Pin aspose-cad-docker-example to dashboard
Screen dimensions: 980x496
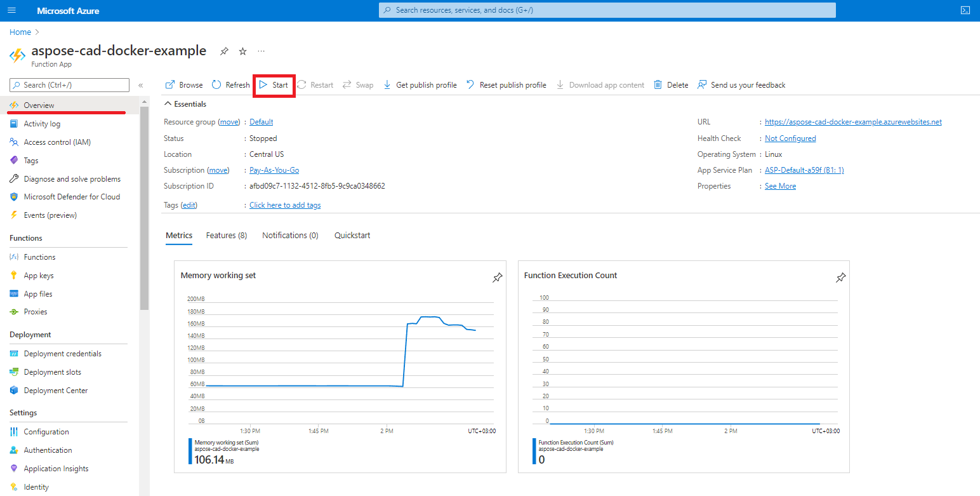click(x=224, y=51)
